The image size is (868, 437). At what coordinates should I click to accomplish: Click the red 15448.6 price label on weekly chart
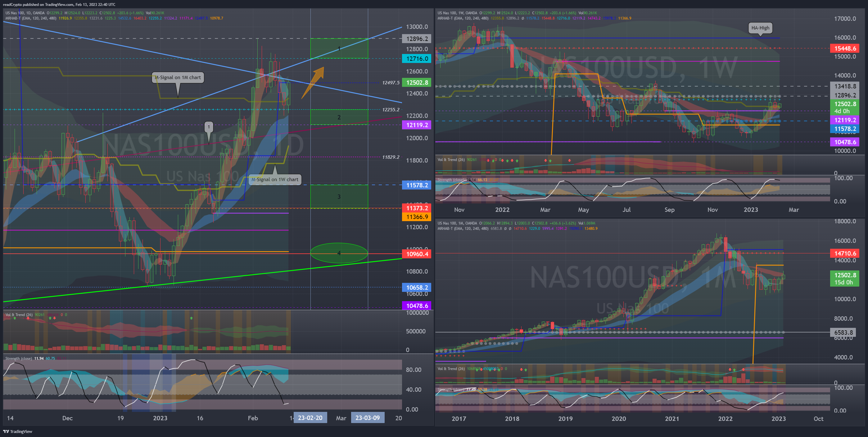coord(845,48)
